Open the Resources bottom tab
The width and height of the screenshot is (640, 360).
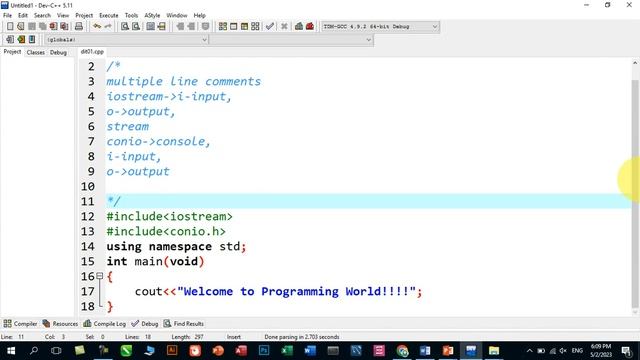[x=60, y=324]
